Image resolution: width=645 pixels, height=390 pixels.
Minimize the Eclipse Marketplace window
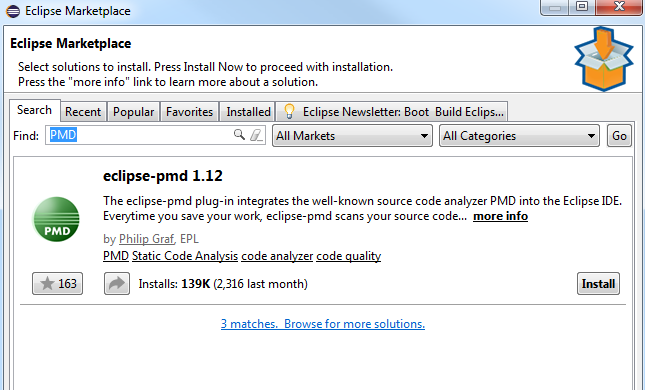pyautogui.click(x=555, y=7)
